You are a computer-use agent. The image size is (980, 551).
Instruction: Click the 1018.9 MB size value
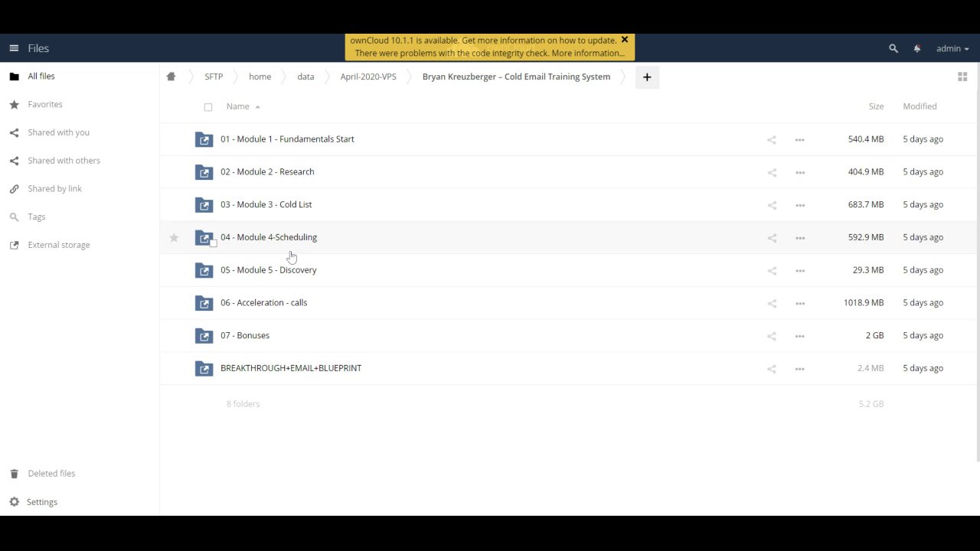click(864, 303)
